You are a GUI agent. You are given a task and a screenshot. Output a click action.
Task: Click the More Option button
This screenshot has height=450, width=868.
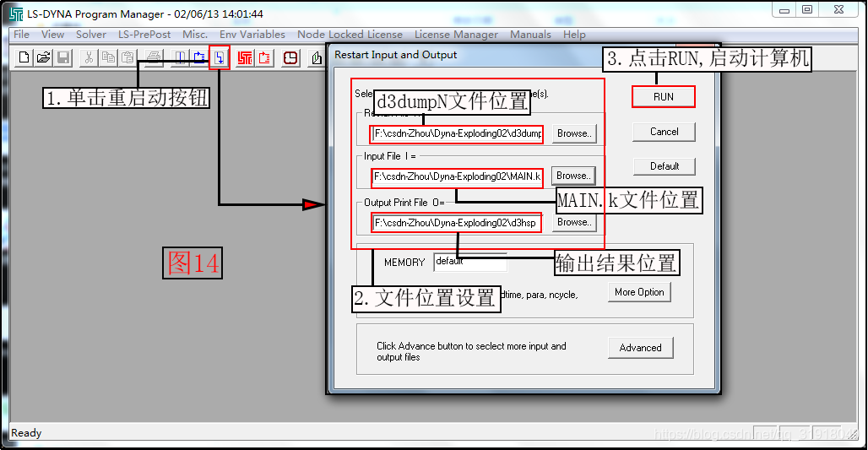[x=639, y=292]
